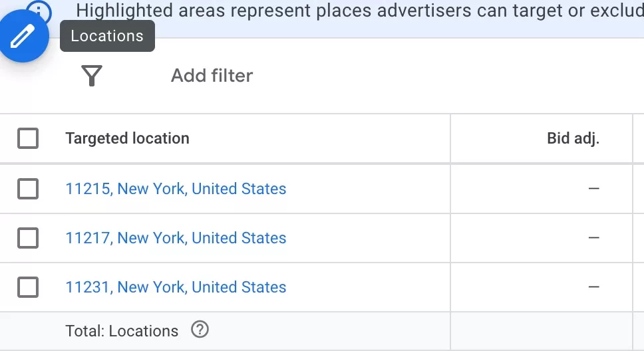
Task: Check the box for 11231 location row
Action: (x=28, y=287)
